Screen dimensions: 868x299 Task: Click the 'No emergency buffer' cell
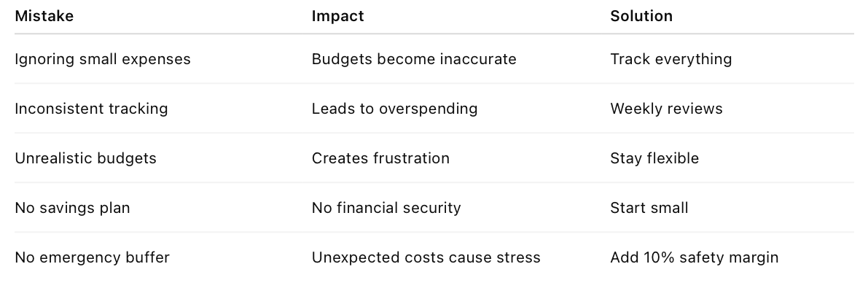(x=92, y=257)
